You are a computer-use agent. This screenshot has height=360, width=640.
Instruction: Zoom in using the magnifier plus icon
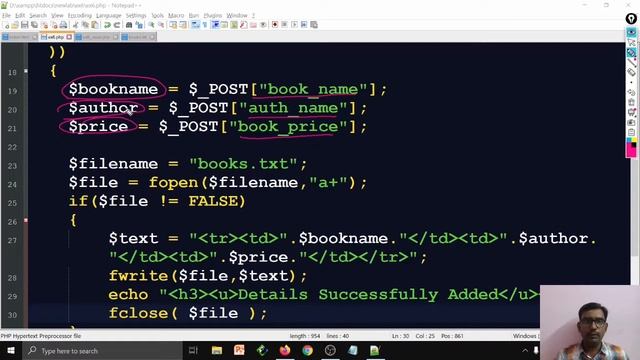pyautogui.click(x=151, y=25)
